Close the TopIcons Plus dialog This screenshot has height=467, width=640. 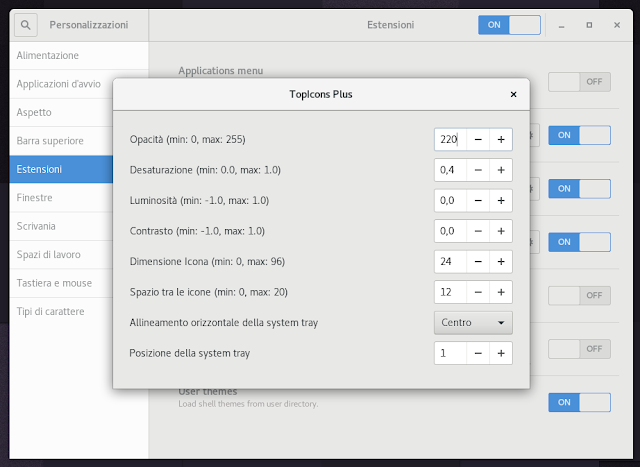tap(513, 94)
